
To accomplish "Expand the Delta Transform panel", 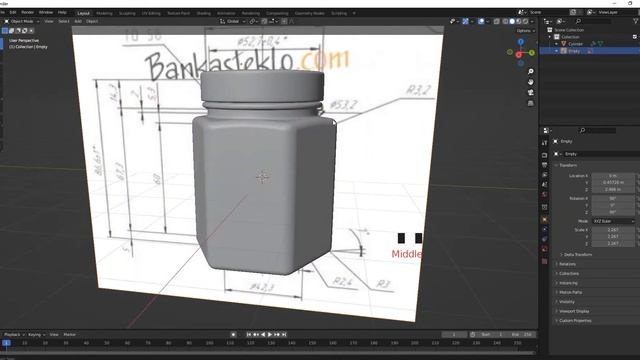I will [578, 254].
